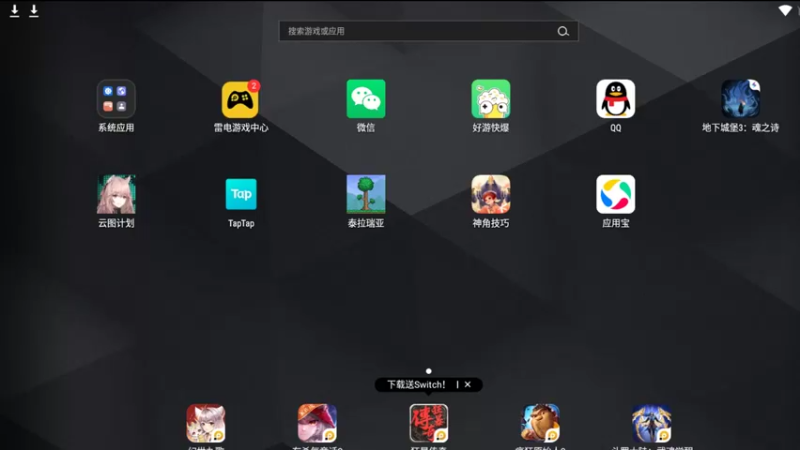The height and width of the screenshot is (450, 800).
Task: Open the 系统应用 system apps folder
Action: [x=116, y=99]
